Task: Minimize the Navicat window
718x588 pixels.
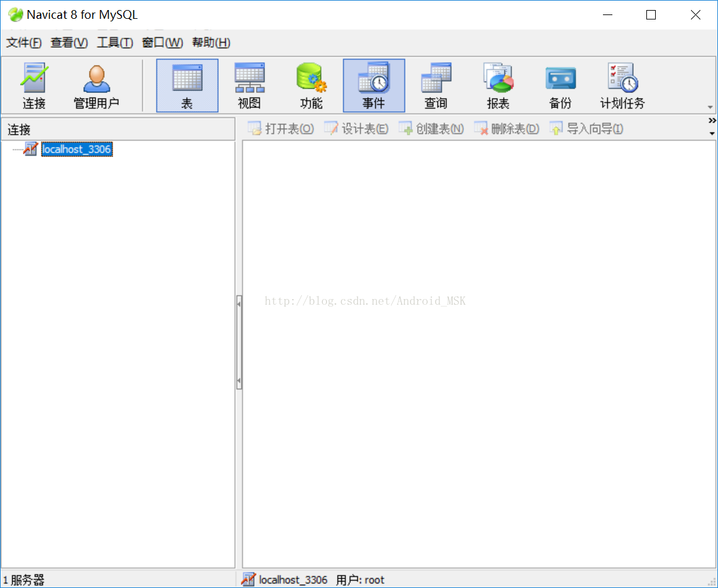Action: [x=607, y=14]
